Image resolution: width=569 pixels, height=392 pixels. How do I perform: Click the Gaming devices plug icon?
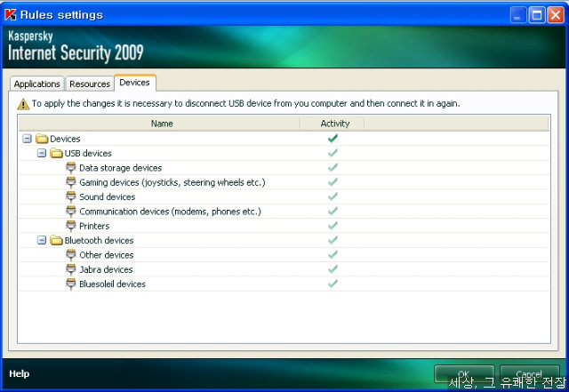(x=71, y=182)
